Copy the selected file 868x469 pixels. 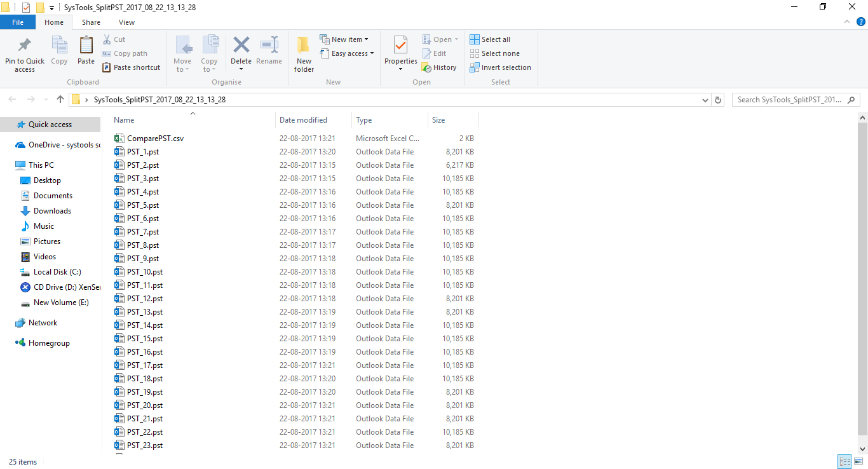[x=59, y=51]
